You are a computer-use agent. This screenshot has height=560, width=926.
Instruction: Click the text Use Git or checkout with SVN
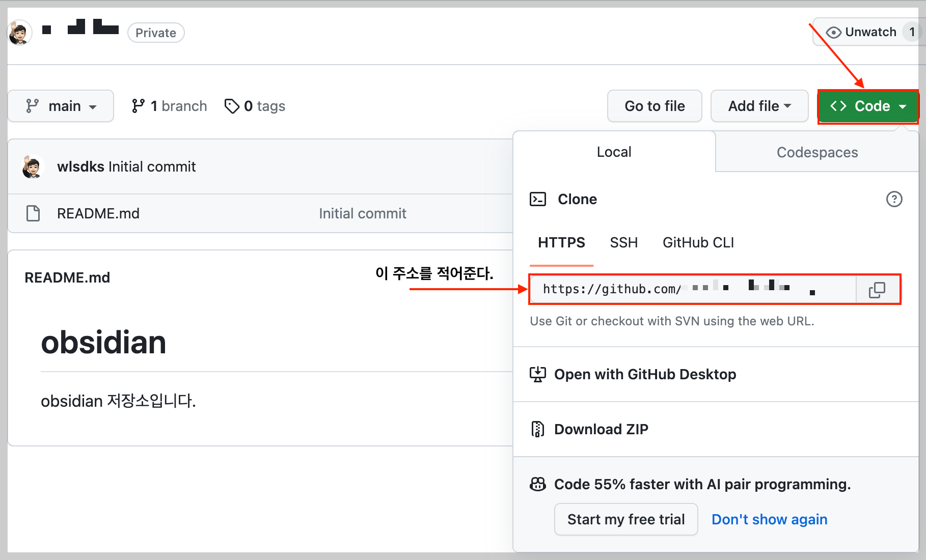(x=672, y=321)
